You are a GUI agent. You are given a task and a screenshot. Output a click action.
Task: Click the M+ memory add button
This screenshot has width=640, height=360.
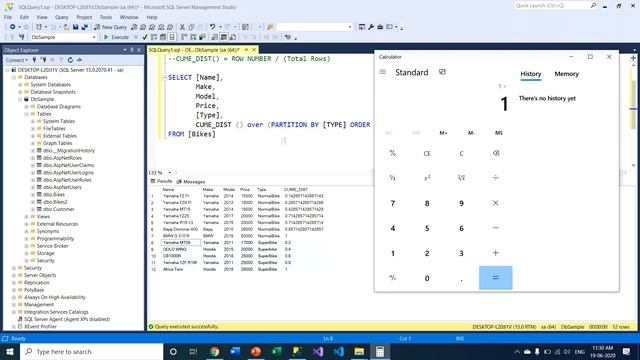click(x=443, y=133)
